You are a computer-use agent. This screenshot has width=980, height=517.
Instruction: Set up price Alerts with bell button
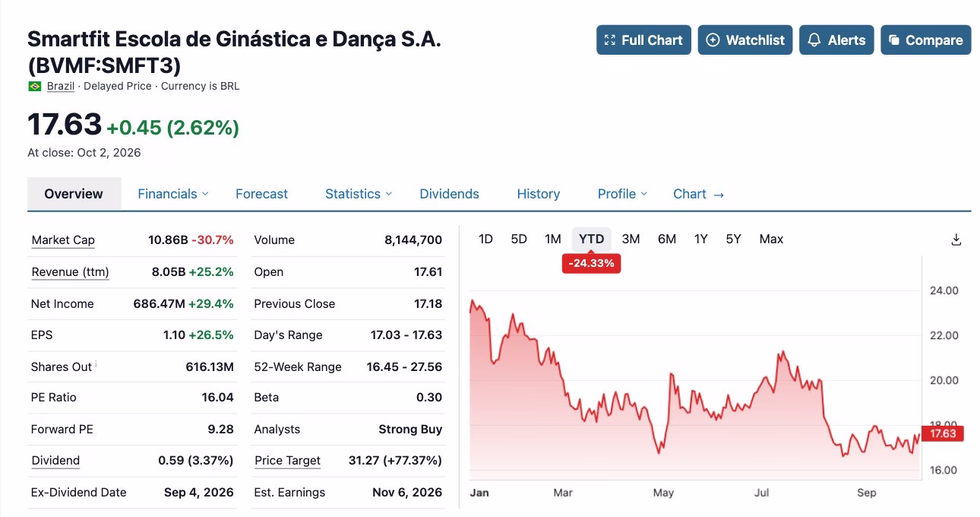[x=836, y=40]
